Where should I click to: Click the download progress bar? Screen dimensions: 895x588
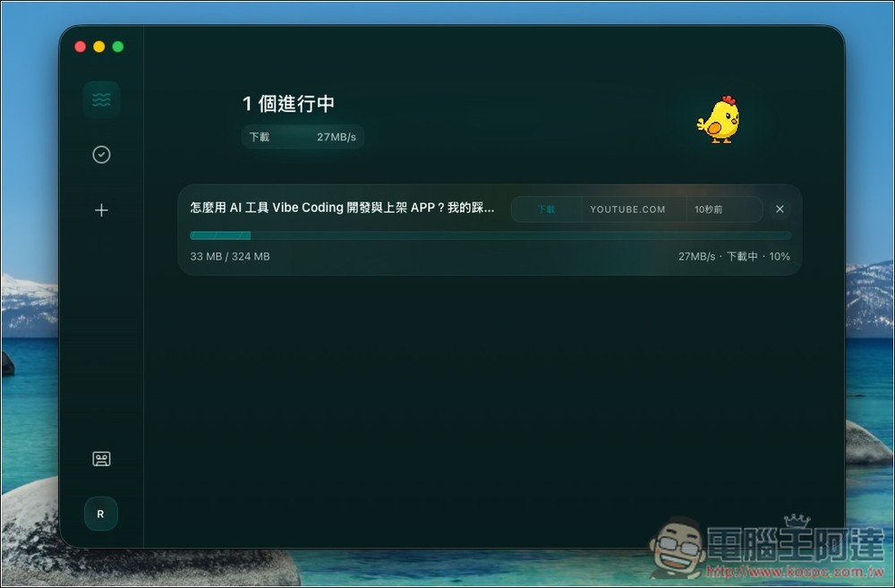coord(490,235)
